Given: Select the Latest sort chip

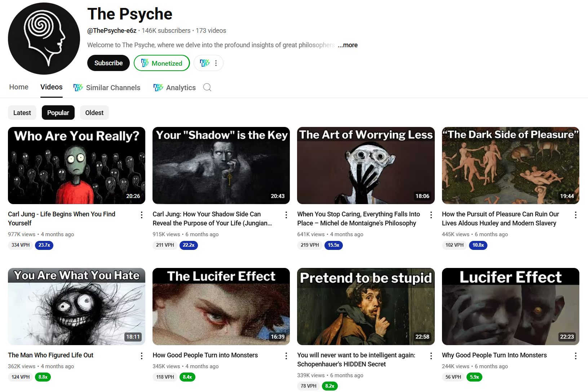Looking at the screenshot, I should pyautogui.click(x=22, y=113).
